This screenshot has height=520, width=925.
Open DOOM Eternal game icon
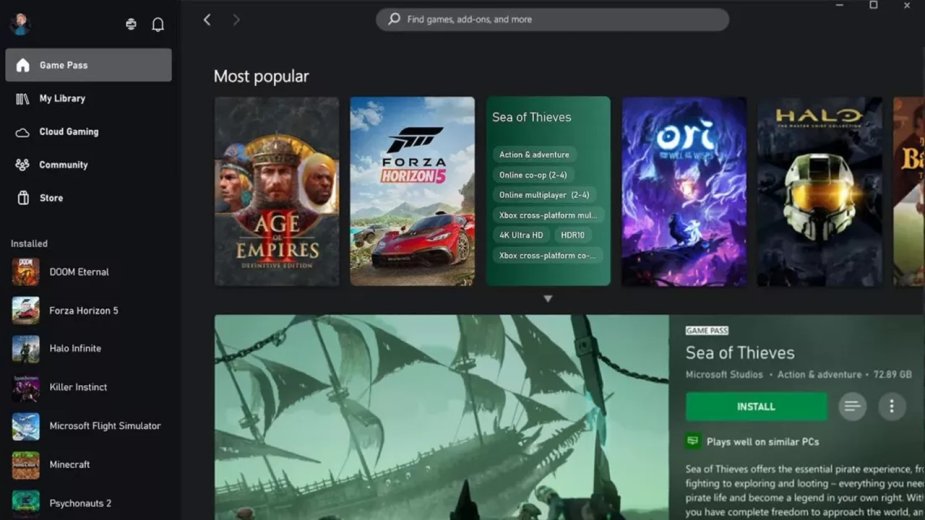(25, 272)
